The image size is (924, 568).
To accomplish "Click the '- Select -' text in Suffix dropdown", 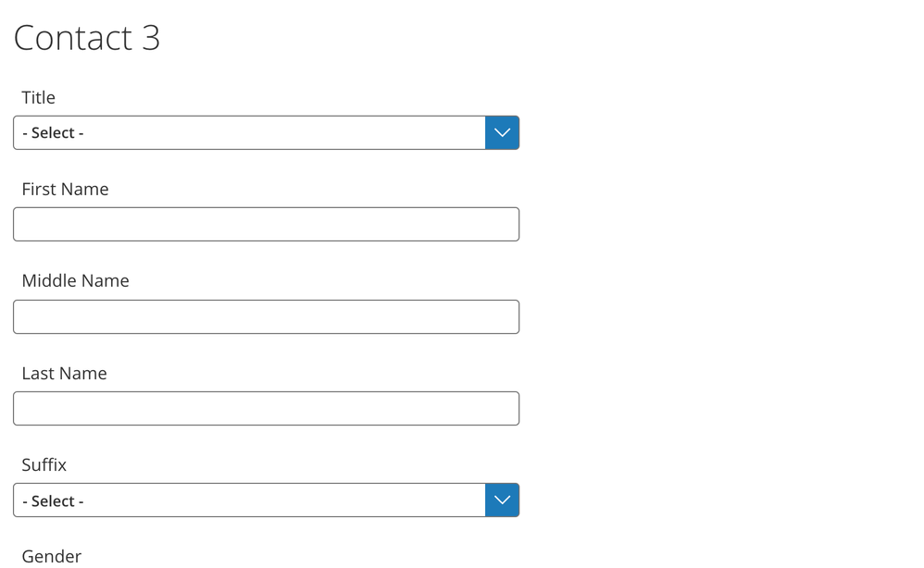I will point(53,500).
